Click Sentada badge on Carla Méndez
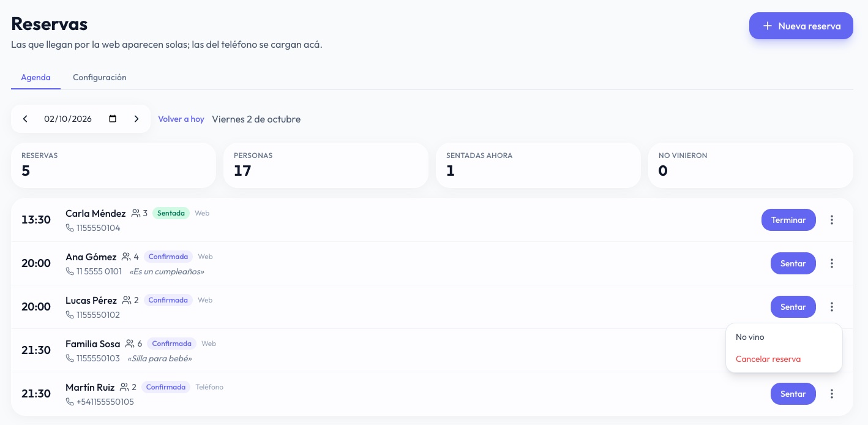Screen dimensions: 868x425 coord(171,213)
